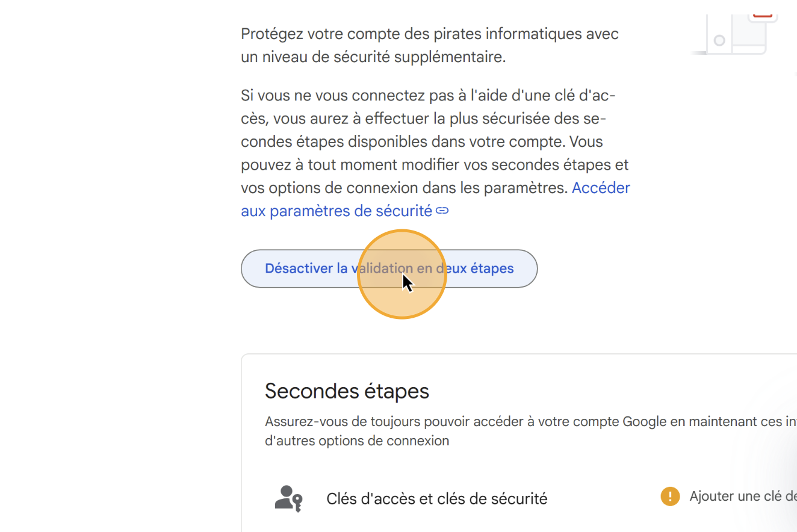This screenshot has height=532, width=797.
Task: Open "Accéder aux paramètres de sécurité" link
Action: coord(336,211)
